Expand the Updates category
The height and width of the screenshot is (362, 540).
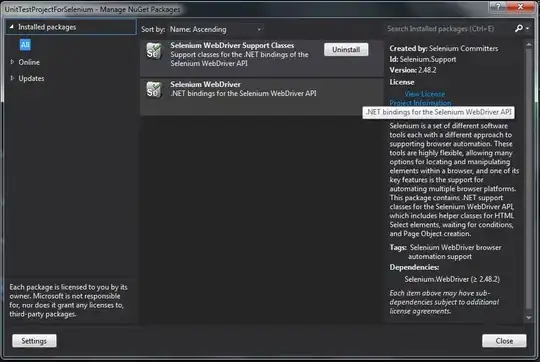click(x=12, y=78)
